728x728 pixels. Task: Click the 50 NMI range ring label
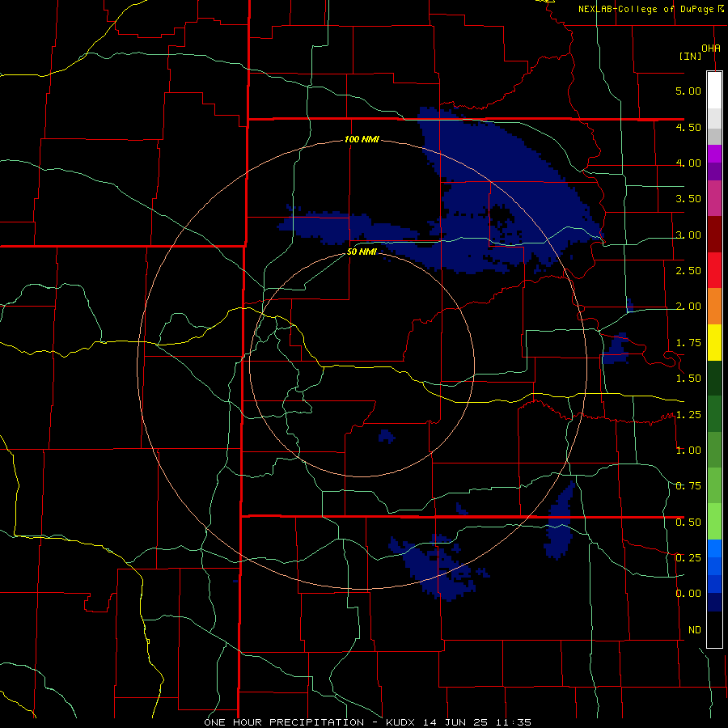coord(362,252)
